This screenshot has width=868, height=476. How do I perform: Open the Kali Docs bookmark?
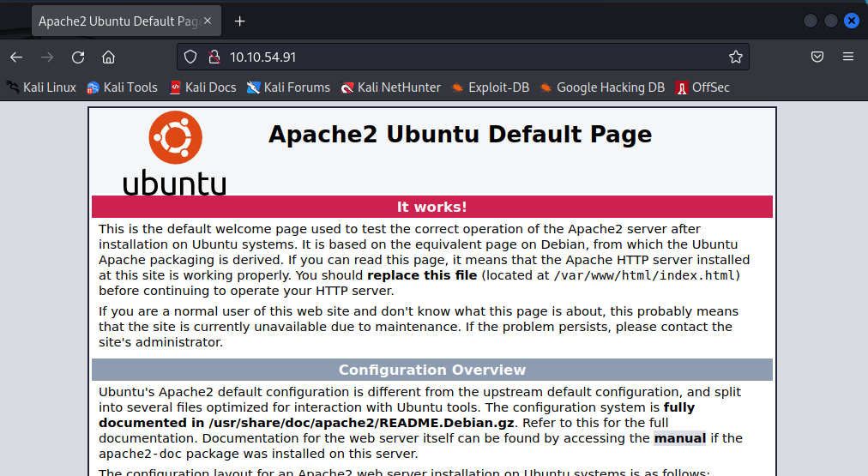(202, 87)
